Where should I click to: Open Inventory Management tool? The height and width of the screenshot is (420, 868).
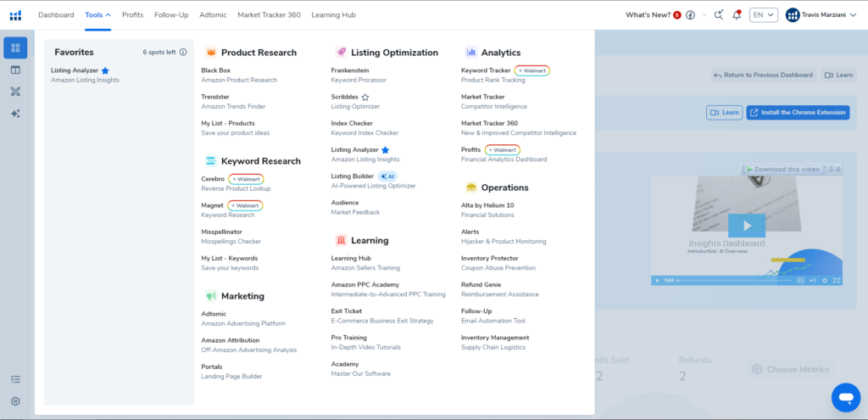[495, 343]
